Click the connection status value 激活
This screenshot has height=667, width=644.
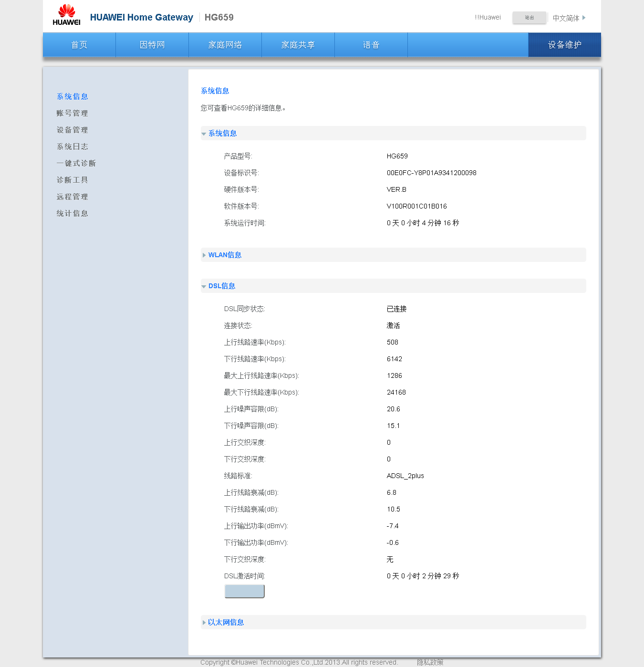point(394,325)
